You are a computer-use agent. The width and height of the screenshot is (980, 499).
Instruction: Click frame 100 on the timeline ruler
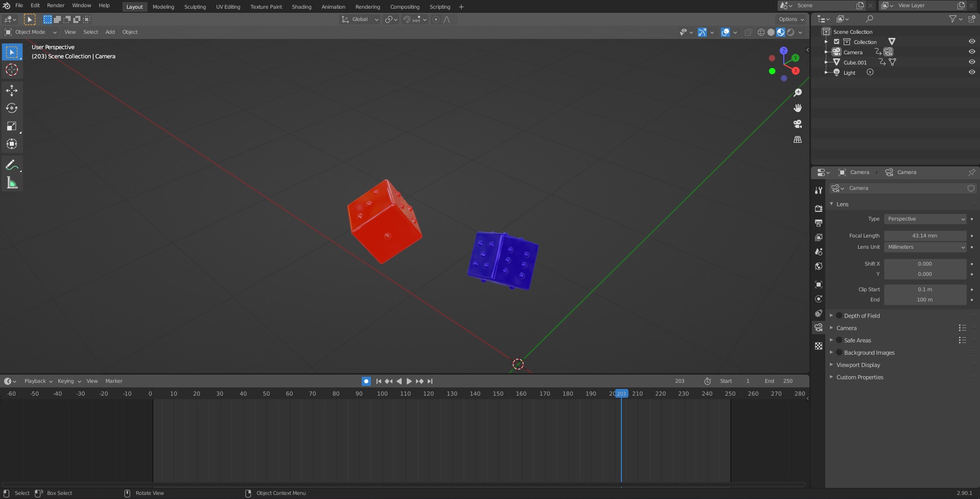(x=382, y=394)
